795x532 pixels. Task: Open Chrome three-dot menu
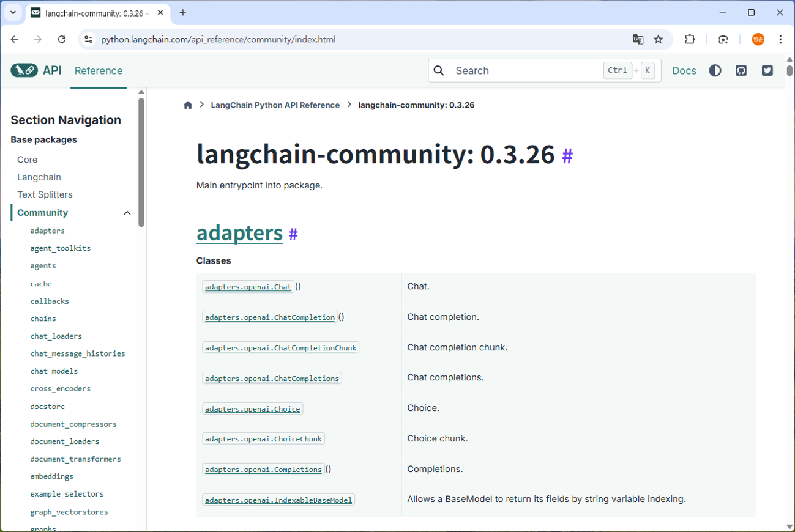coord(780,39)
